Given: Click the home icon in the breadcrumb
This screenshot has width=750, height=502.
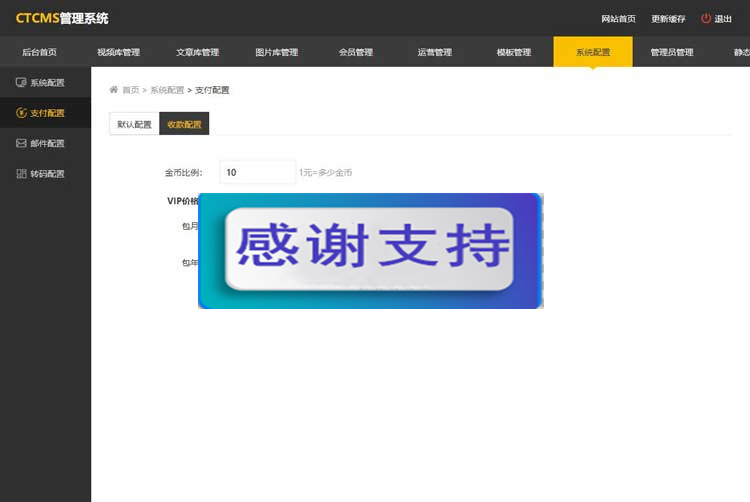Looking at the screenshot, I should click(114, 90).
